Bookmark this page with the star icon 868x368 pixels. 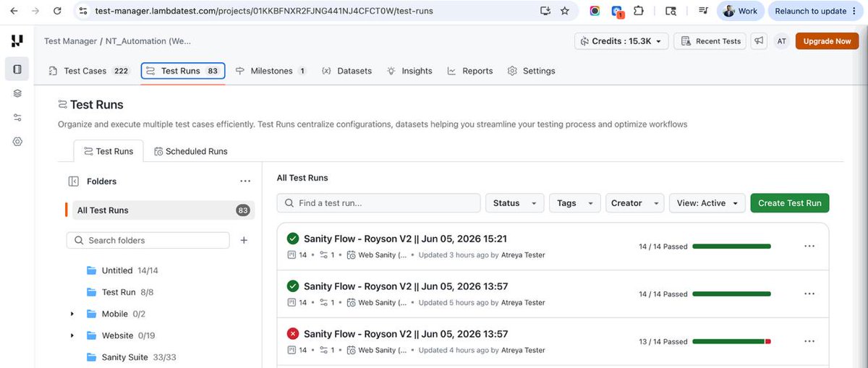tap(565, 11)
